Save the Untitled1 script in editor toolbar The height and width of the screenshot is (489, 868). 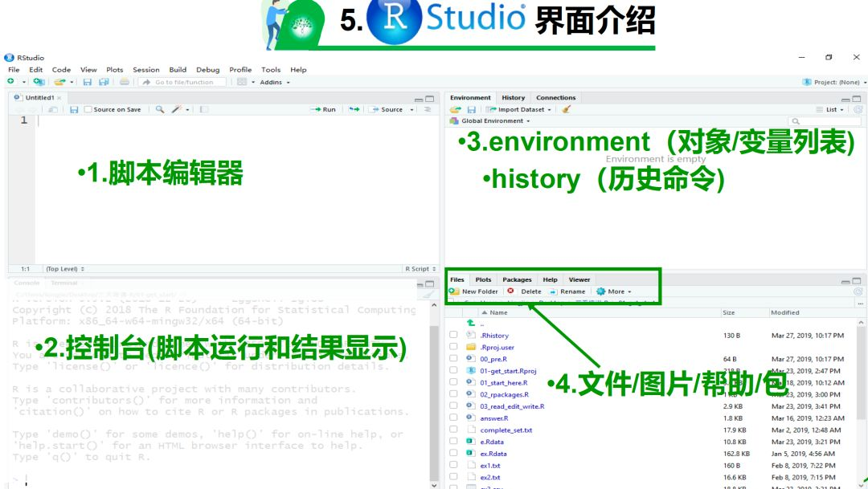point(74,109)
